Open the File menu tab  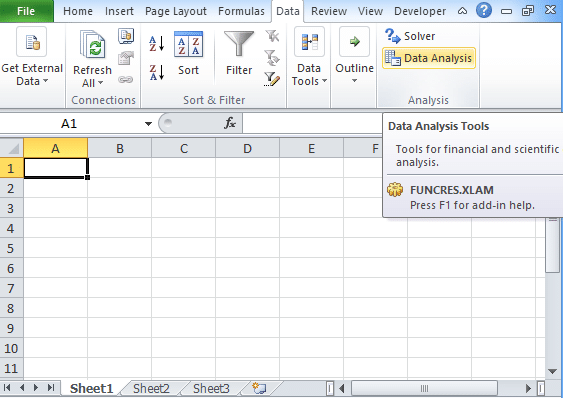coord(27,11)
